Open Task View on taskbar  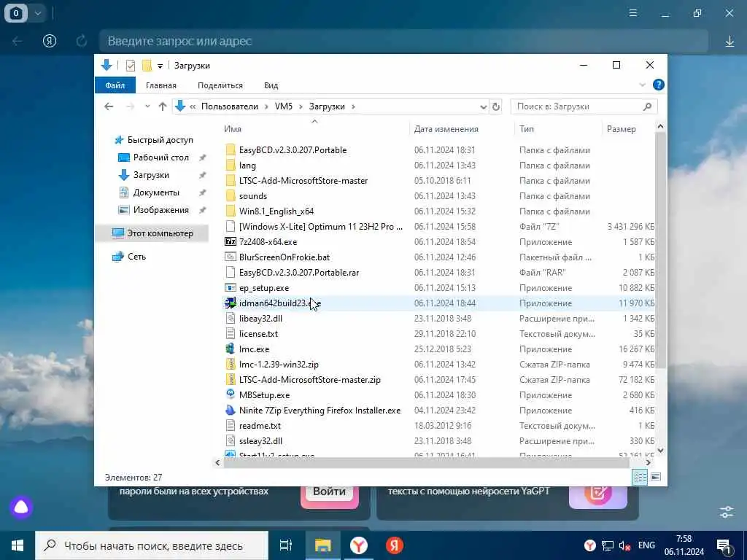[286, 545]
